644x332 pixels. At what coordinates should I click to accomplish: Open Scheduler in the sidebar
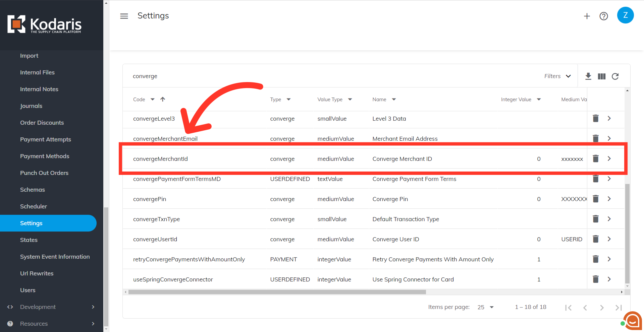click(34, 206)
